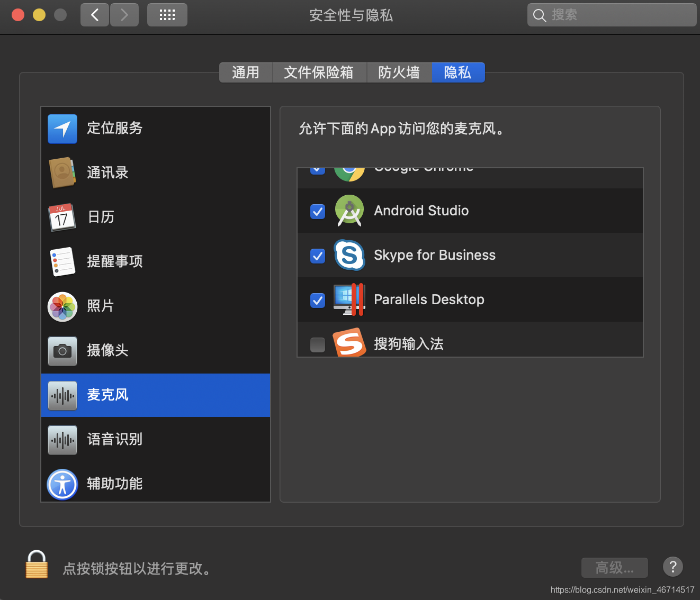Click the 点按锁按钮以进行更改 text
The image size is (700, 600).
(x=137, y=569)
